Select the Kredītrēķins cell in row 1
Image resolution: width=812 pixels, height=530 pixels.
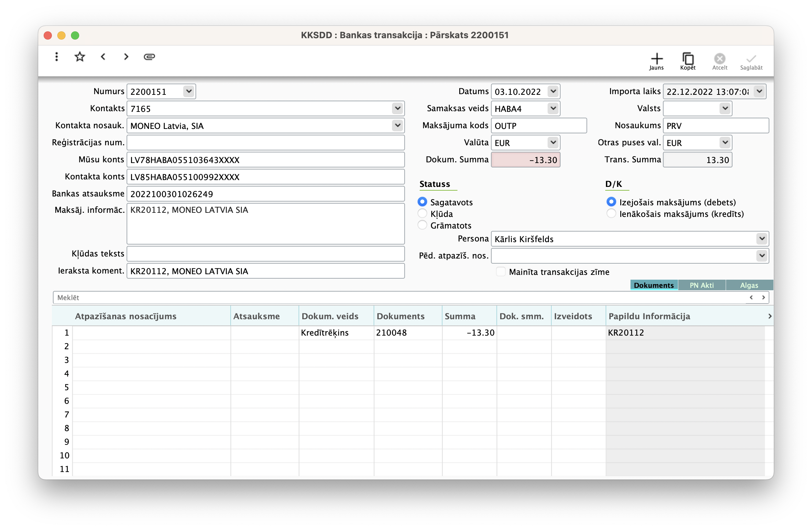coord(336,333)
